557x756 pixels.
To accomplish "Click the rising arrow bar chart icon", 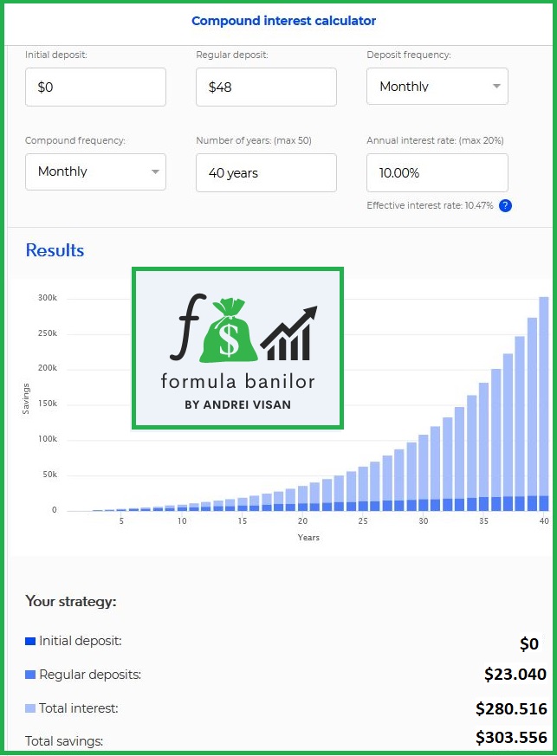I will (x=288, y=334).
